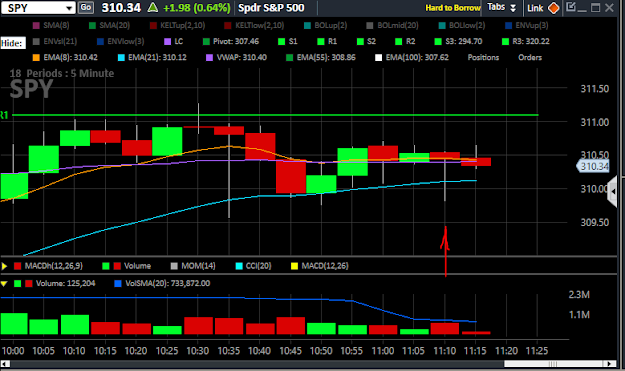Image resolution: width=625 pixels, height=371 pixels.
Task: Click the 10:45 large red candlestick
Action: point(291,177)
